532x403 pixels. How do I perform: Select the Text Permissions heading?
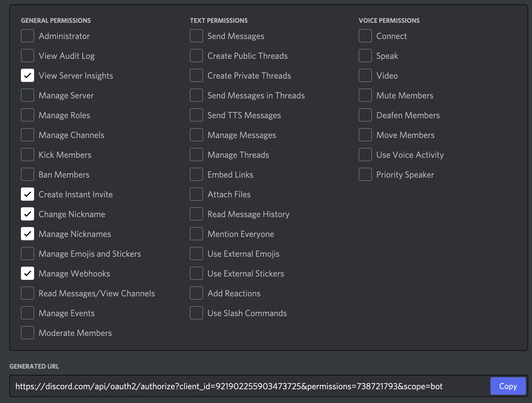click(219, 21)
